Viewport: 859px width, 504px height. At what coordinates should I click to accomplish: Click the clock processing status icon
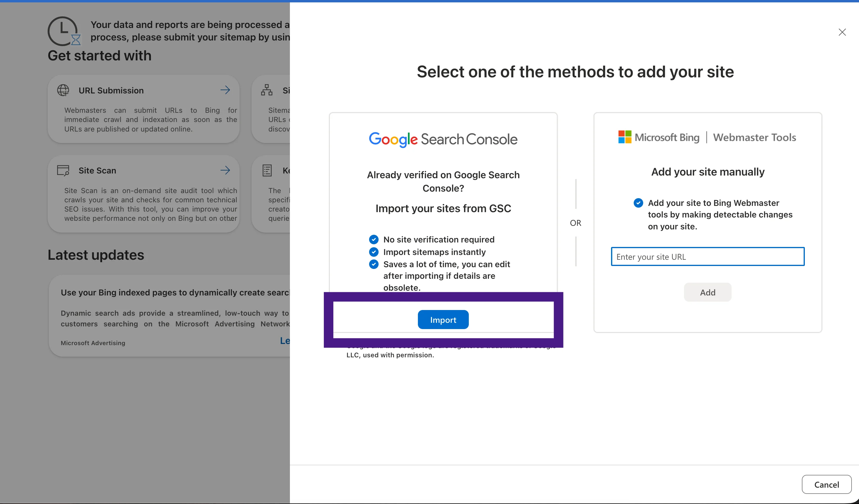click(x=64, y=31)
